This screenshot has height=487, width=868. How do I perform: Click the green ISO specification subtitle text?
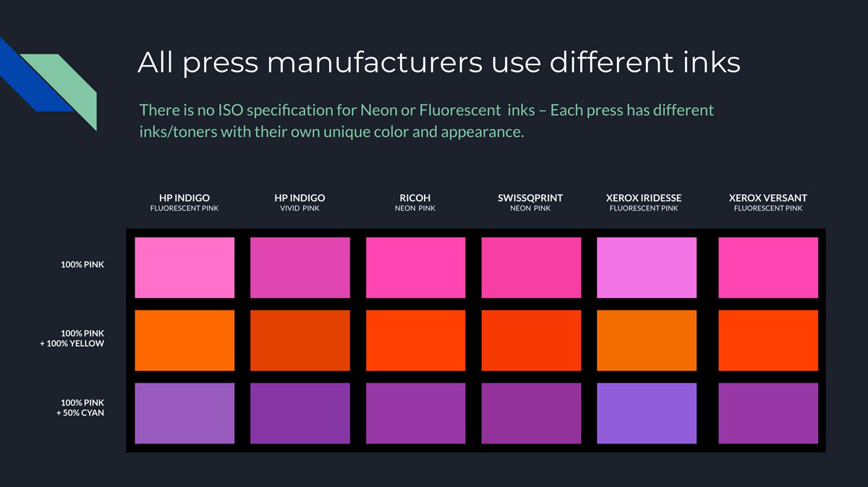(x=427, y=122)
